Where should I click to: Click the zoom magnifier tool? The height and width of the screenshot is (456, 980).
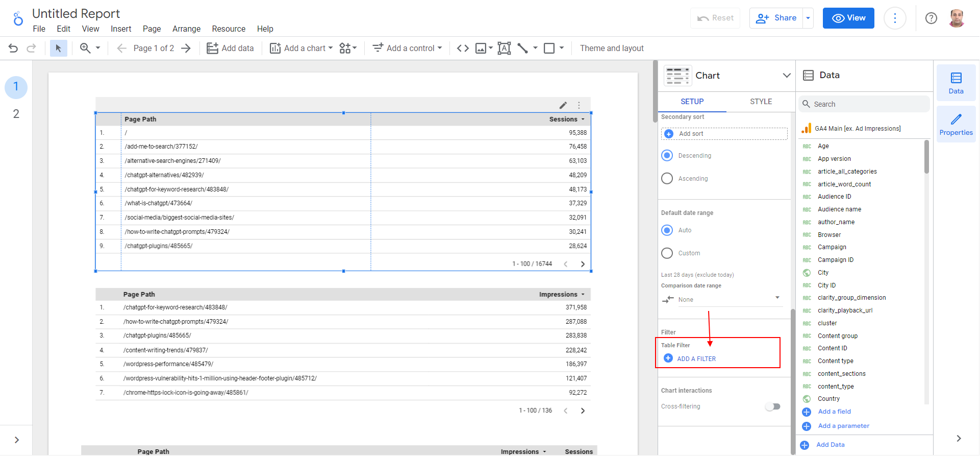pos(85,48)
